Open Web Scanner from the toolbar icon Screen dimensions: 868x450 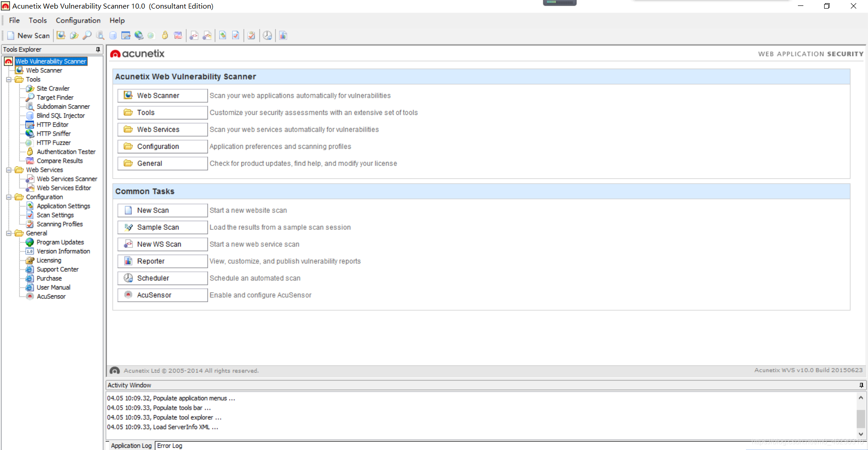(x=61, y=35)
